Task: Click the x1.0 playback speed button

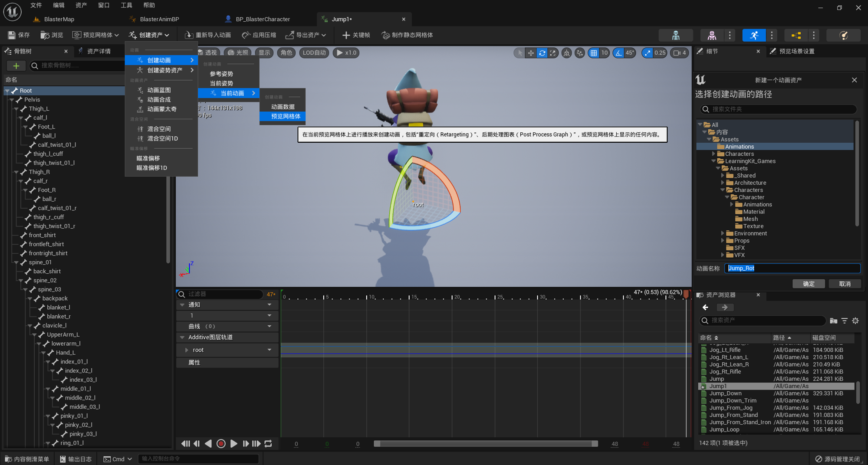Action: click(346, 53)
